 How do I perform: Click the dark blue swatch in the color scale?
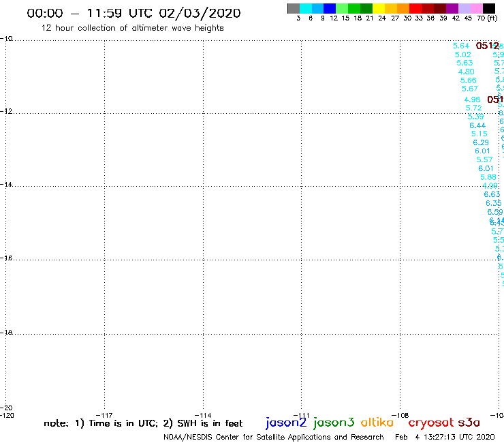pyautogui.click(x=330, y=8)
